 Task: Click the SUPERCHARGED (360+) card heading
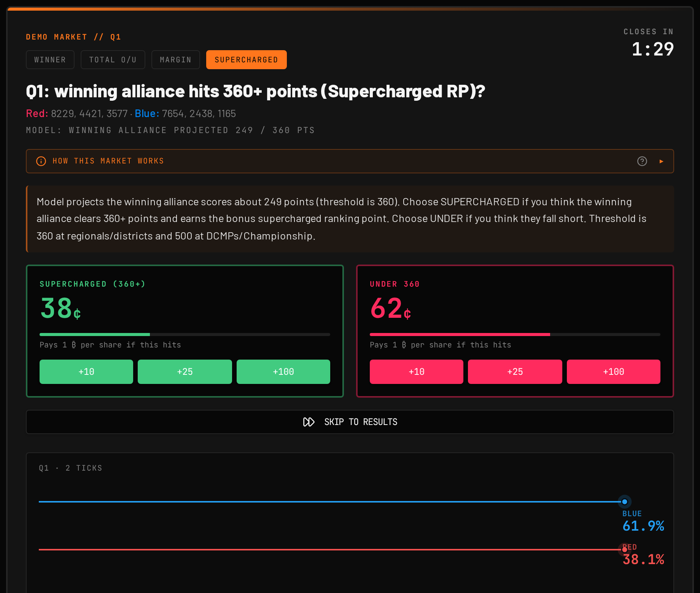[x=92, y=284]
